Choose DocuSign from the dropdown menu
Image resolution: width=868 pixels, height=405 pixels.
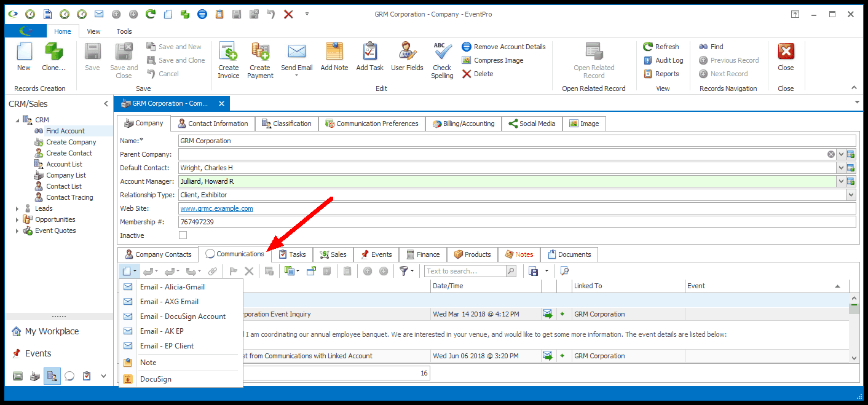pos(181,379)
